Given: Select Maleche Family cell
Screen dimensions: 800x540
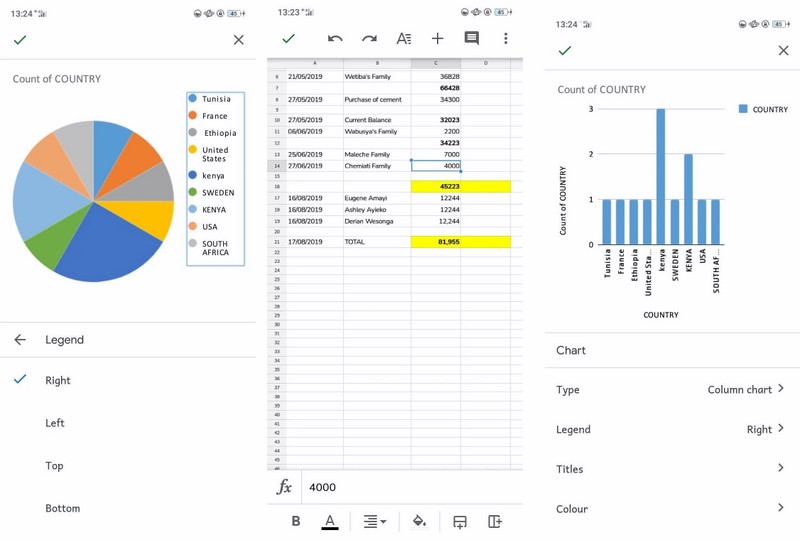Looking at the screenshot, I should [x=377, y=154].
